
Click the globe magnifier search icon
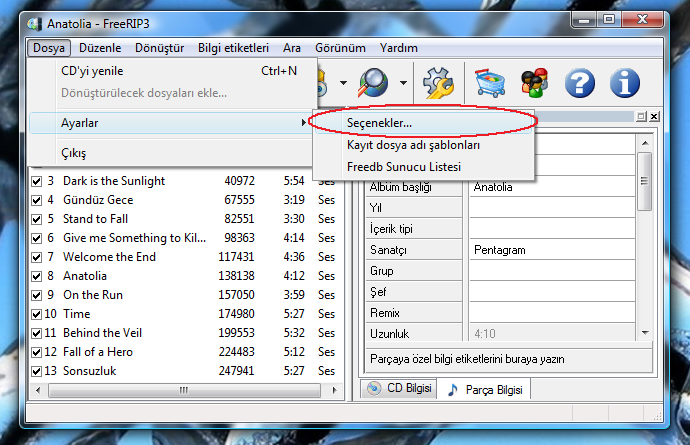[x=373, y=83]
